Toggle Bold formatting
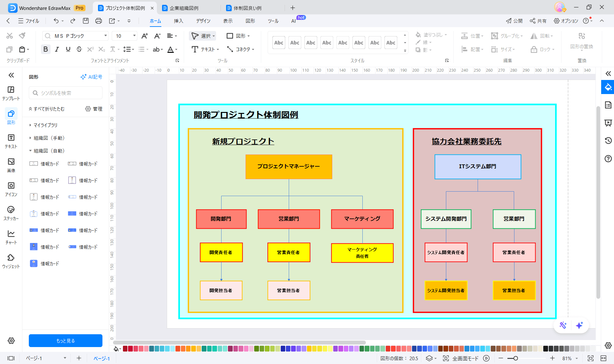 tap(45, 49)
